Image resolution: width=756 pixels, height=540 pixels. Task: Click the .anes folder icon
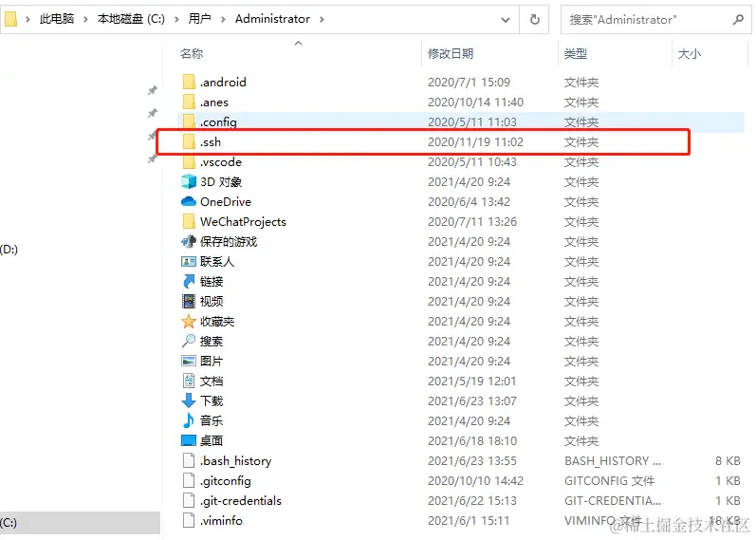[189, 102]
